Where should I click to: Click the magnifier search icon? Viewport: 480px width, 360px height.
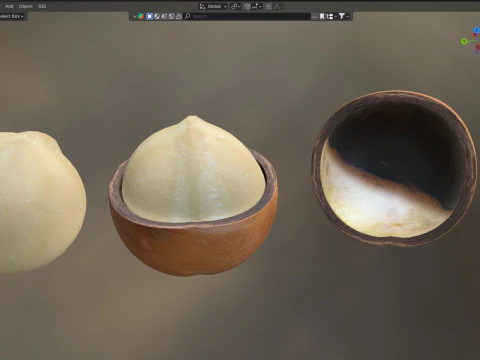(x=187, y=16)
